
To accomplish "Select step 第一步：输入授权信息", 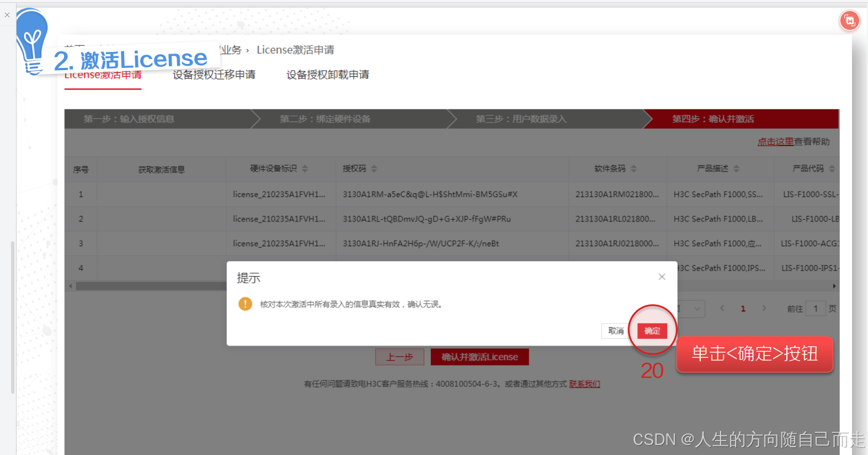I will point(129,119).
